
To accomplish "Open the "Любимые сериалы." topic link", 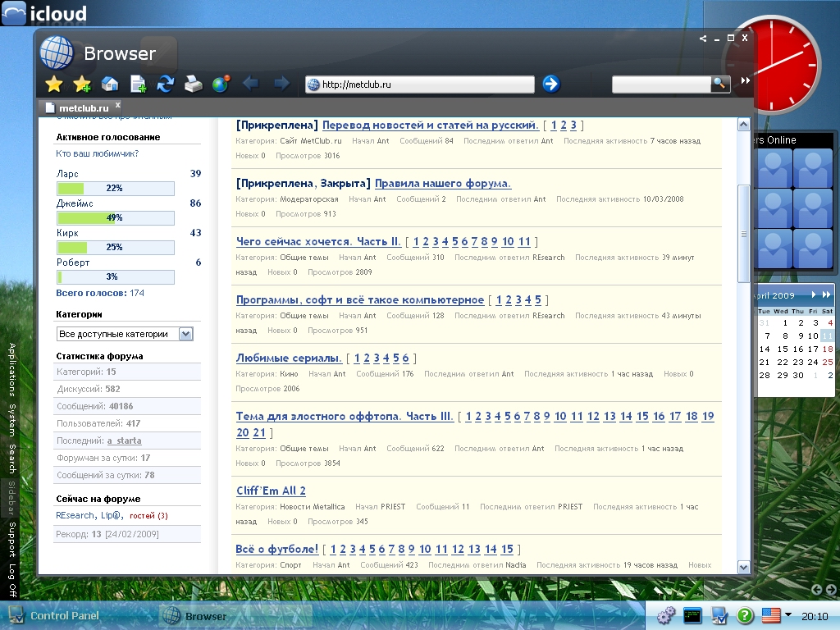I will tap(289, 358).
